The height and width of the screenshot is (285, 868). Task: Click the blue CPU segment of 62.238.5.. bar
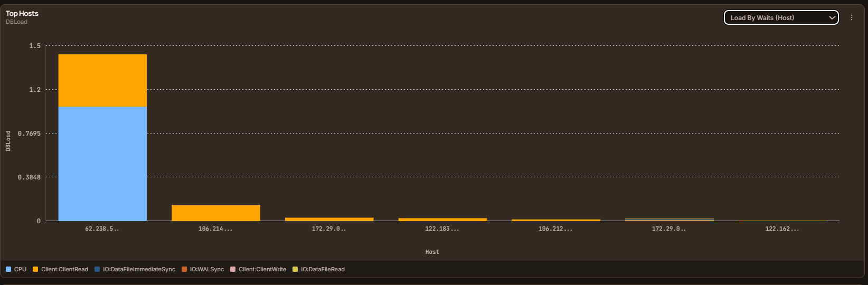(102, 164)
